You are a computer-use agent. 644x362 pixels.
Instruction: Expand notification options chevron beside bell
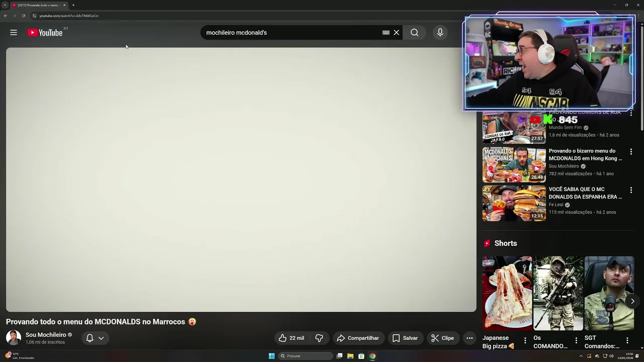pyautogui.click(x=101, y=338)
